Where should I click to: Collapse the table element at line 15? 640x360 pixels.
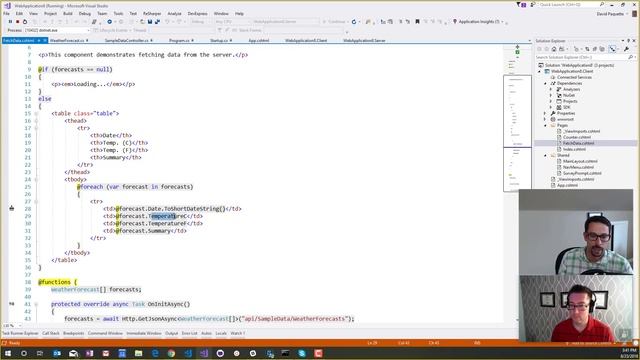pos(36,113)
